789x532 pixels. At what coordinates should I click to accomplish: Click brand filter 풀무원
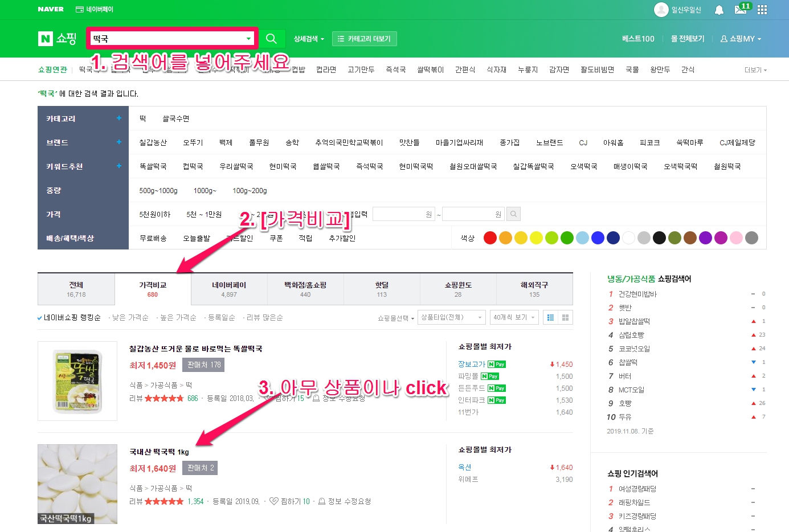coord(259,142)
